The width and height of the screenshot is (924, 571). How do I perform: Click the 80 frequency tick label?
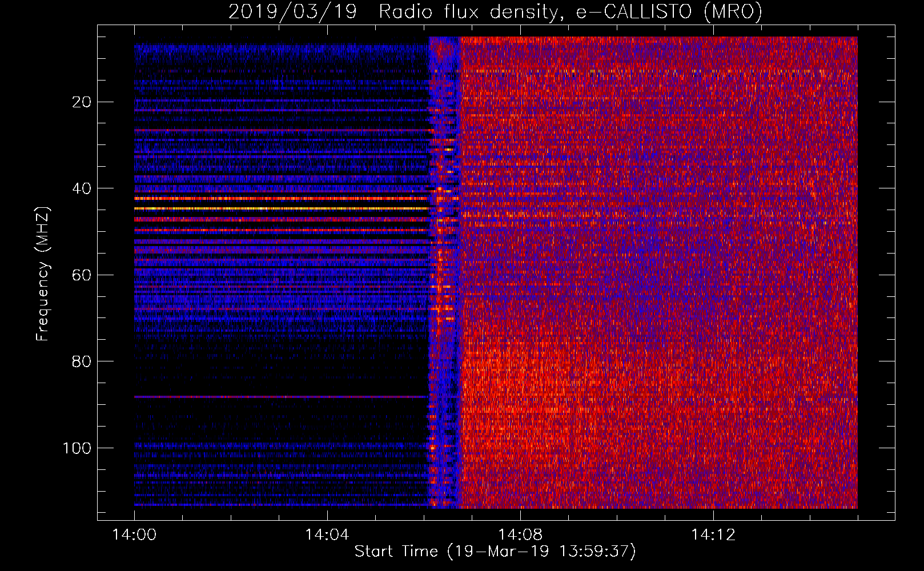point(82,361)
